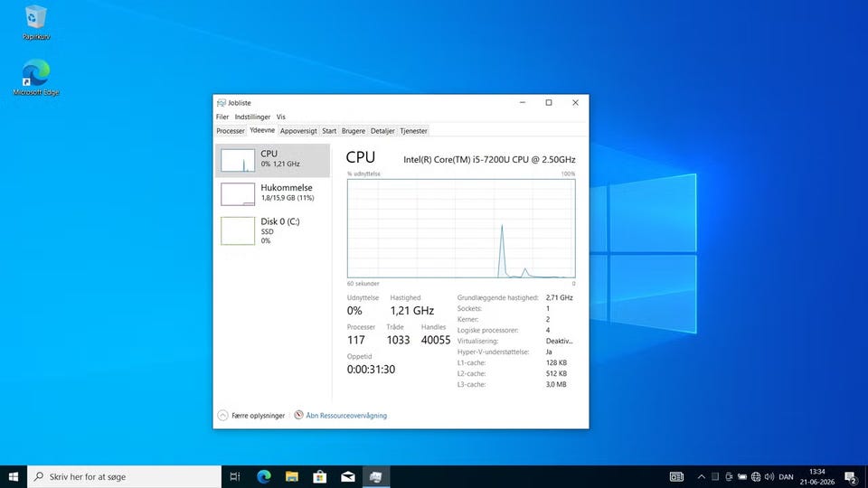Image resolution: width=868 pixels, height=488 pixels.
Task: Select the CPU mini graph thumbnail
Action: tap(238, 161)
